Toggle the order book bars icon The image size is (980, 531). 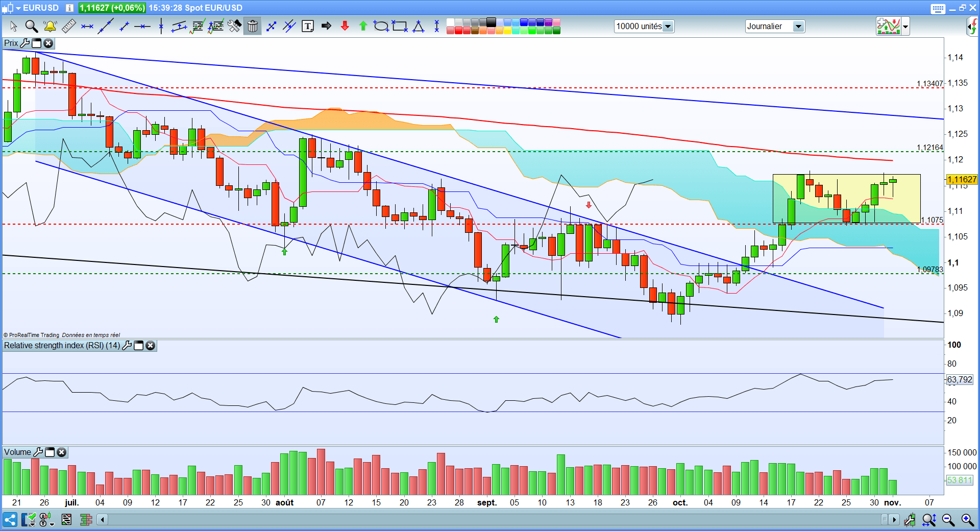pyautogui.click(x=86, y=520)
